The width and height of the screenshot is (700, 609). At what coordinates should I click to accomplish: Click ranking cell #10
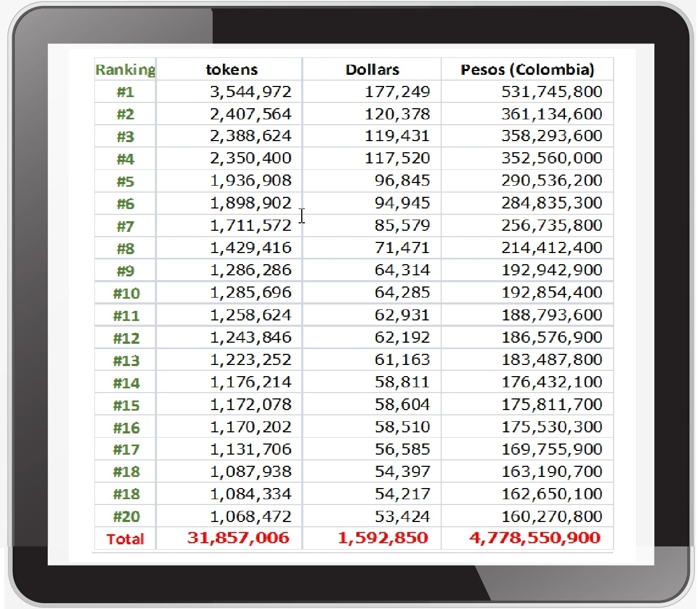point(126,293)
